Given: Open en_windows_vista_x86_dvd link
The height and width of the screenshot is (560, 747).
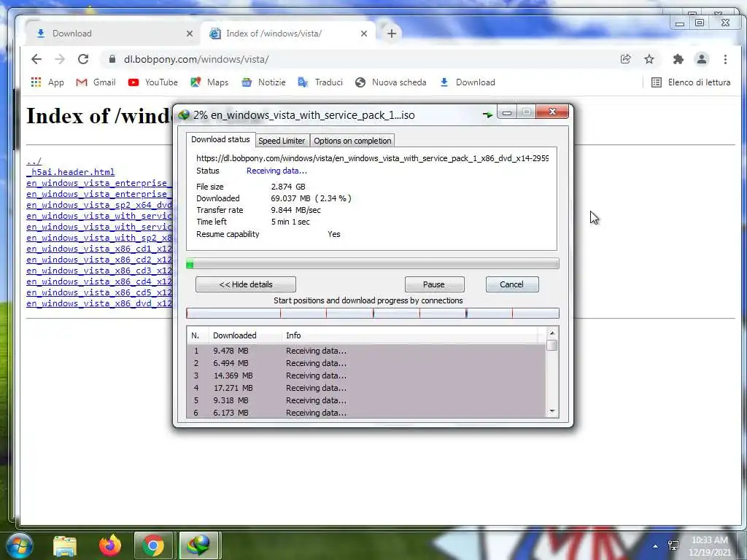Looking at the screenshot, I should point(99,303).
